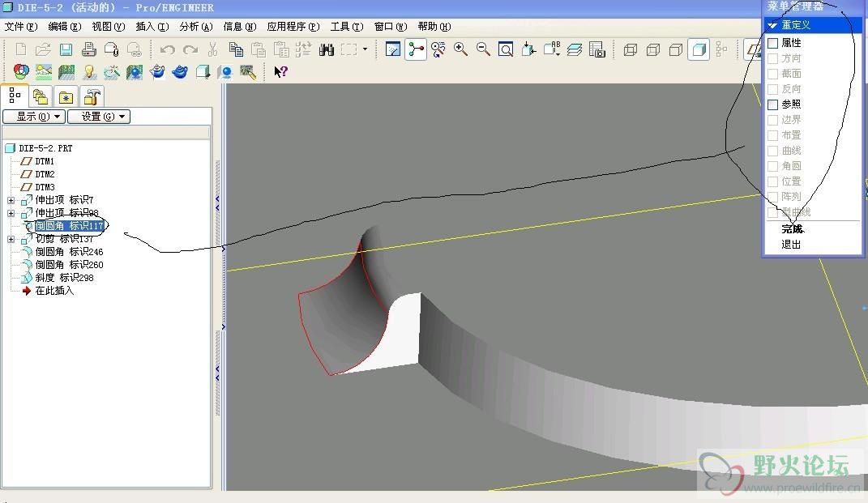This screenshot has height=503, width=868.
Task: Create a new file with the blank page icon
Action: 20,49
